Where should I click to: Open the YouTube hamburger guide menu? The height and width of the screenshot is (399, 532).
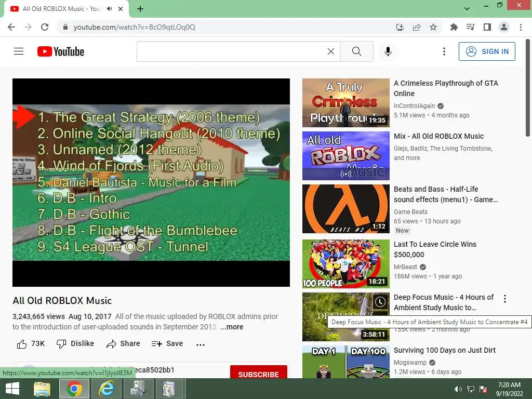[19, 51]
